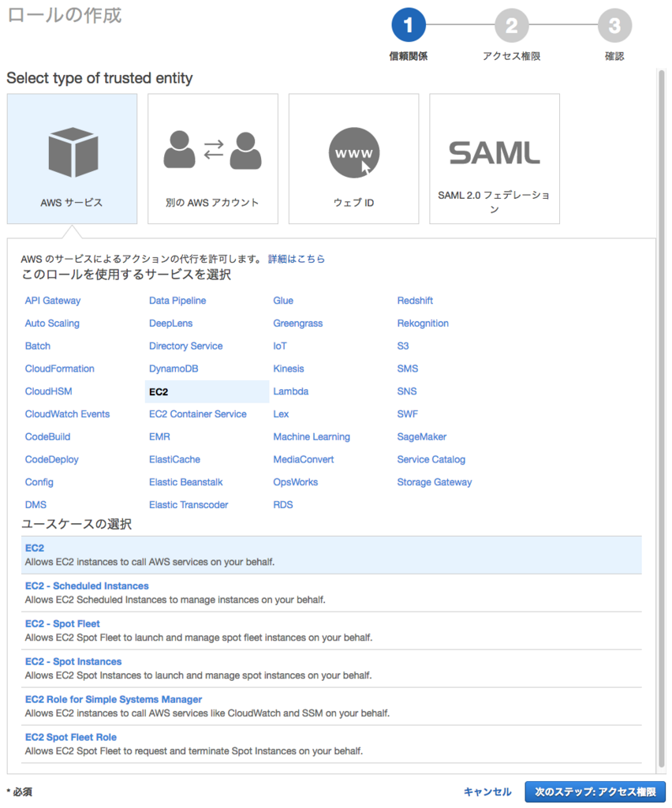The image size is (672, 808).
Task: Select Kinesis service
Action: pyautogui.click(x=289, y=368)
